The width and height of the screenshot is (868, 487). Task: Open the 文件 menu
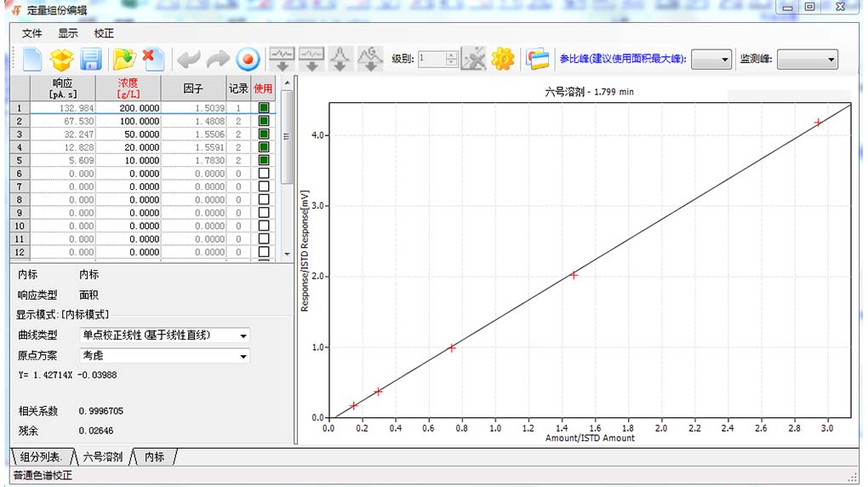[32, 33]
